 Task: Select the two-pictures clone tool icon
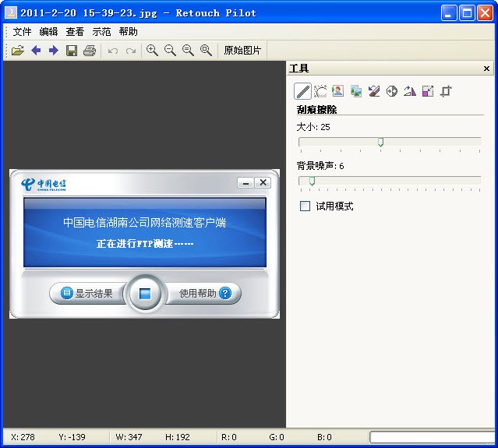(x=356, y=91)
